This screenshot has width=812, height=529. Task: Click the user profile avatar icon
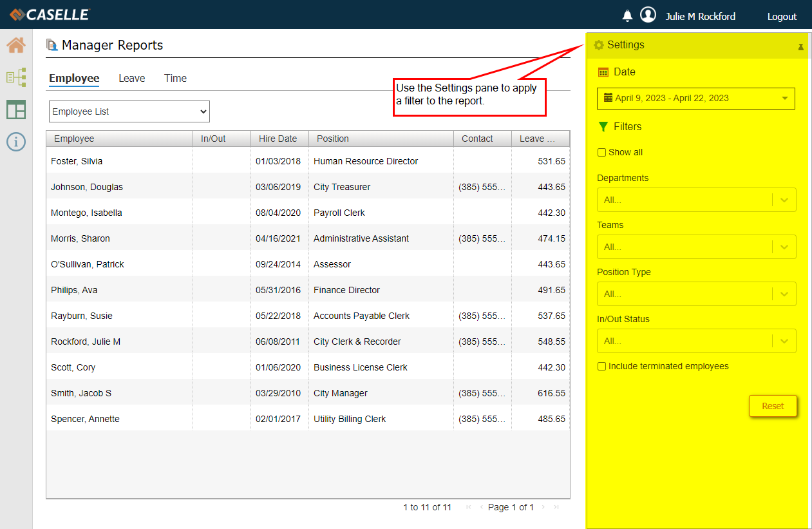point(648,15)
